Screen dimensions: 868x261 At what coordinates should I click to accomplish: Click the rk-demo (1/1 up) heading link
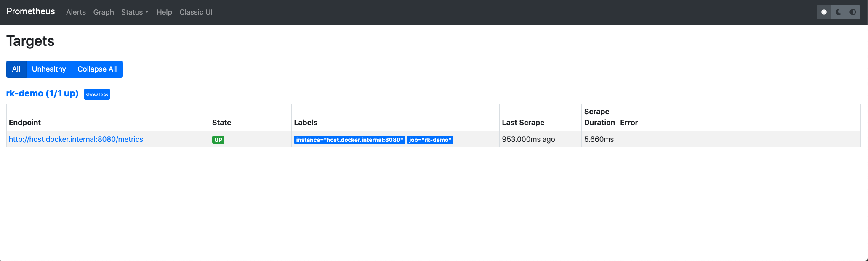point(42,93)
